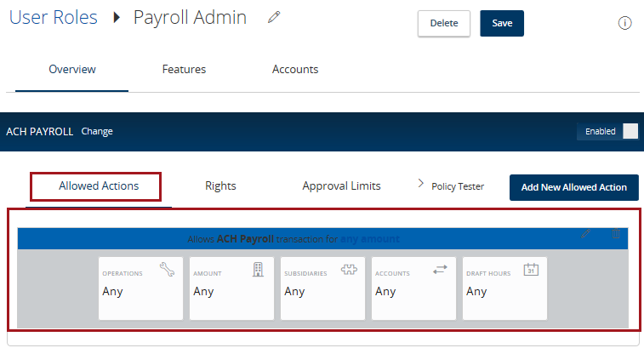
Task: Click the puzzle icon in Subsidiaries card
Action: 349,270
